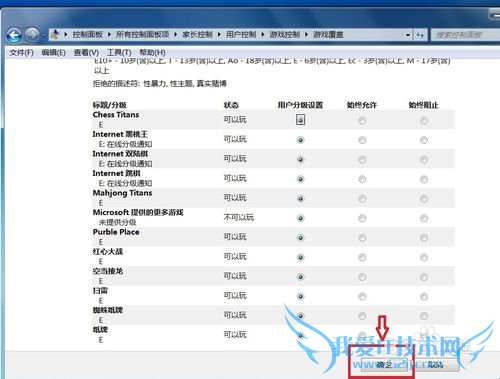The height and width of the screenshot is (379, 500).
Task: Select 始终允许 for Microsoft 提供的更多游戏
Action: (362, 218)
